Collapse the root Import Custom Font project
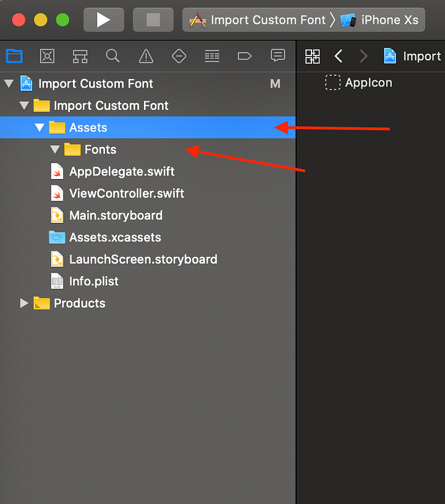 tap(9, 83)
